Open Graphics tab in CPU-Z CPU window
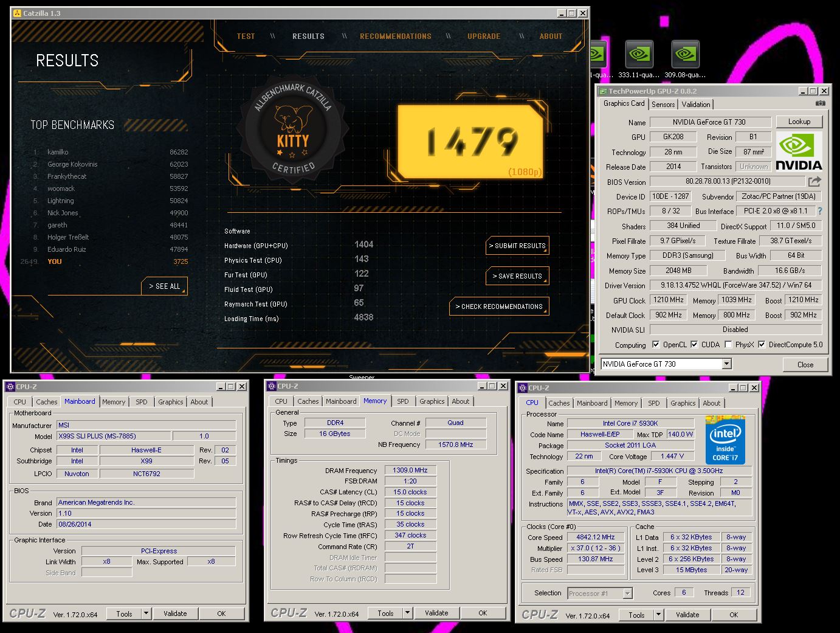 click(x=683, y=403)
